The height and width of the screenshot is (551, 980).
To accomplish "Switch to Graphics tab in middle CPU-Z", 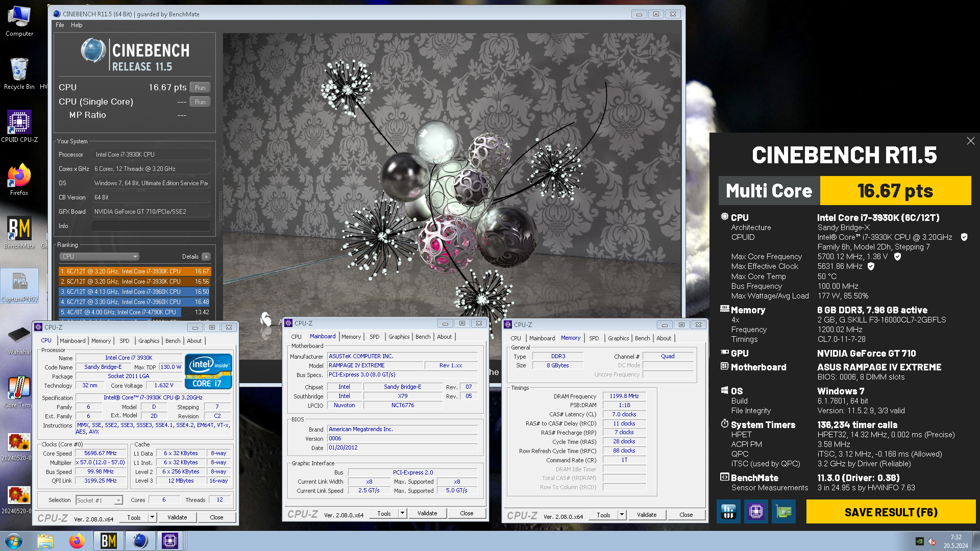I will [399, 337].
